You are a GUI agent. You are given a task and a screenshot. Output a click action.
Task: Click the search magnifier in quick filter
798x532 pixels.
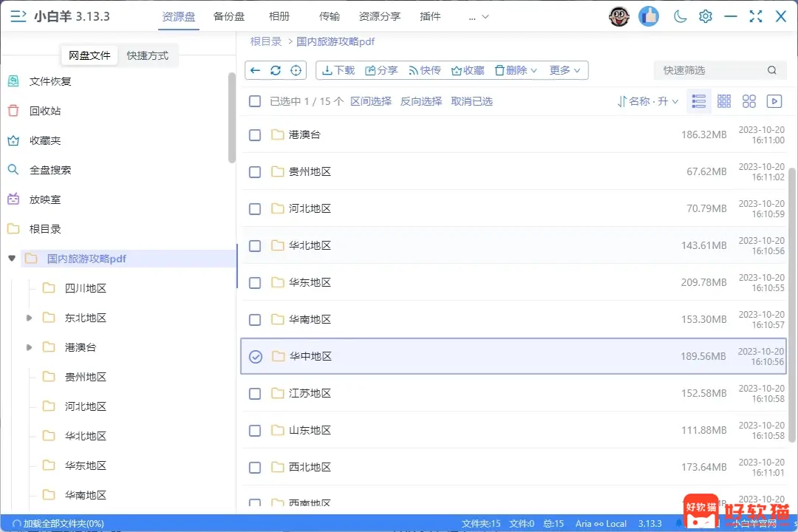click(771, 70)
